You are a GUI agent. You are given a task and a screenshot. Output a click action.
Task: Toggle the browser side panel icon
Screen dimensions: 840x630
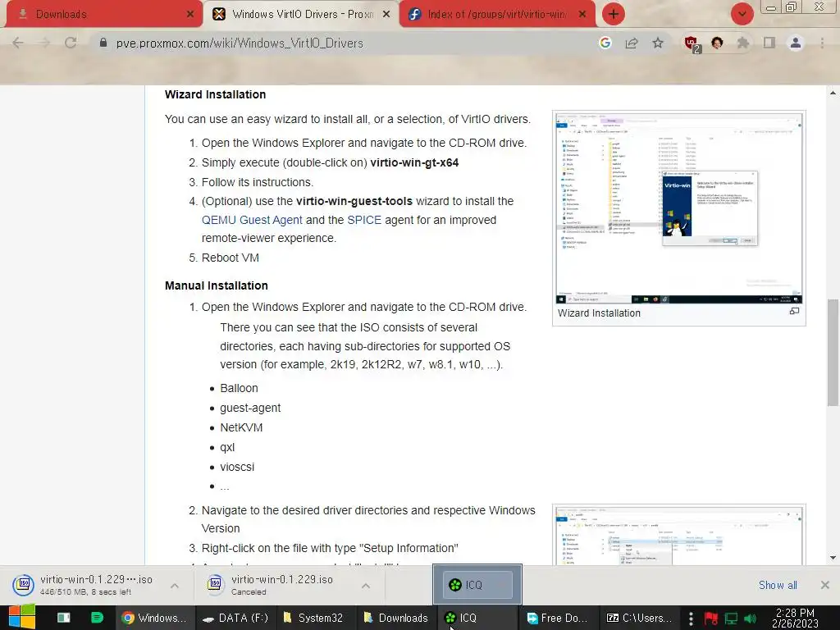click(x=769, y=43)
